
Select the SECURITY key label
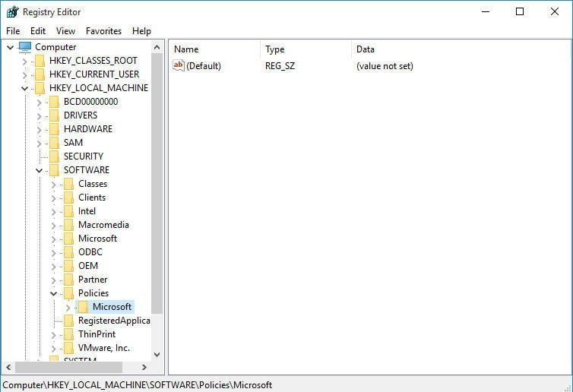click(x=84, y=156)
